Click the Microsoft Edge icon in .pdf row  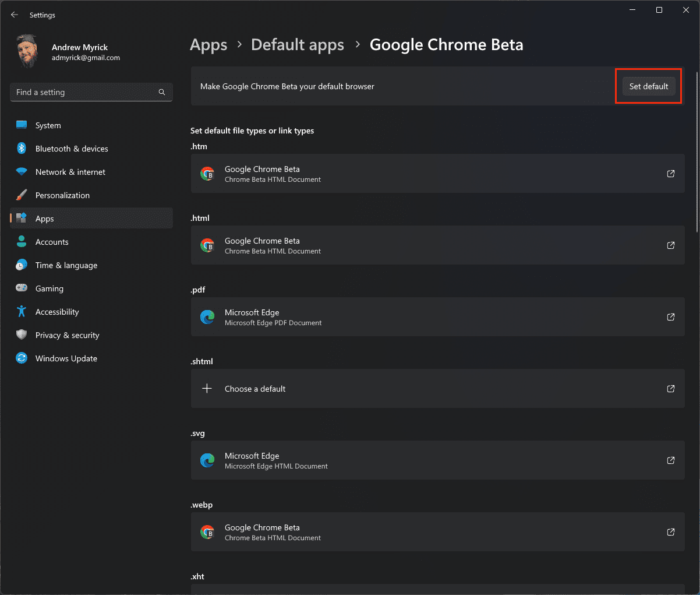pyautogui.click(x=207, y=317)
